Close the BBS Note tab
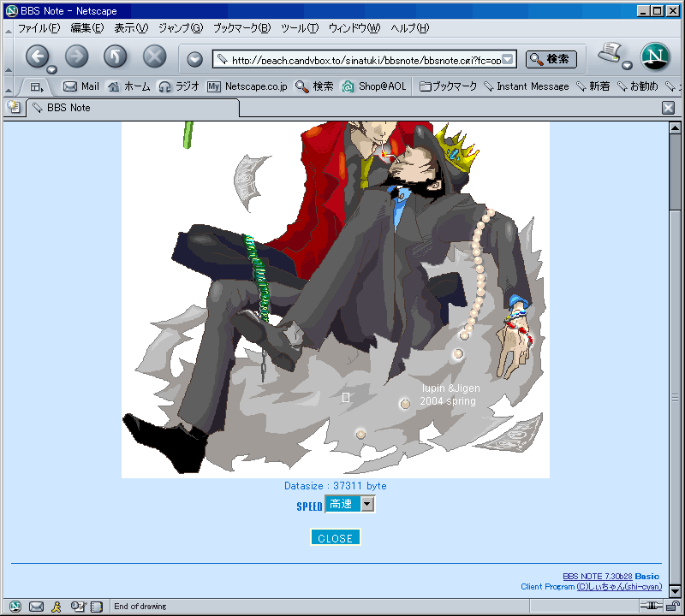Image resolution: width=685 pixels, height=616 pixels. [668, 108]
